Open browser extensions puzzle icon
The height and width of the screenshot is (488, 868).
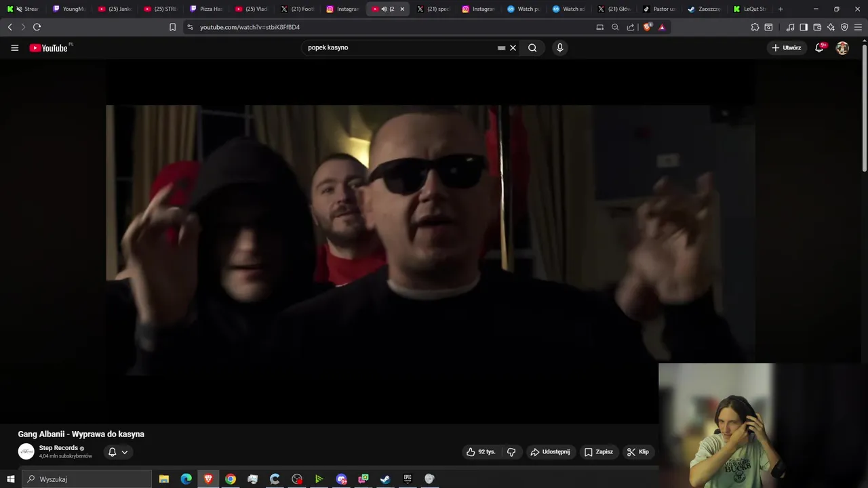[755, 27]
